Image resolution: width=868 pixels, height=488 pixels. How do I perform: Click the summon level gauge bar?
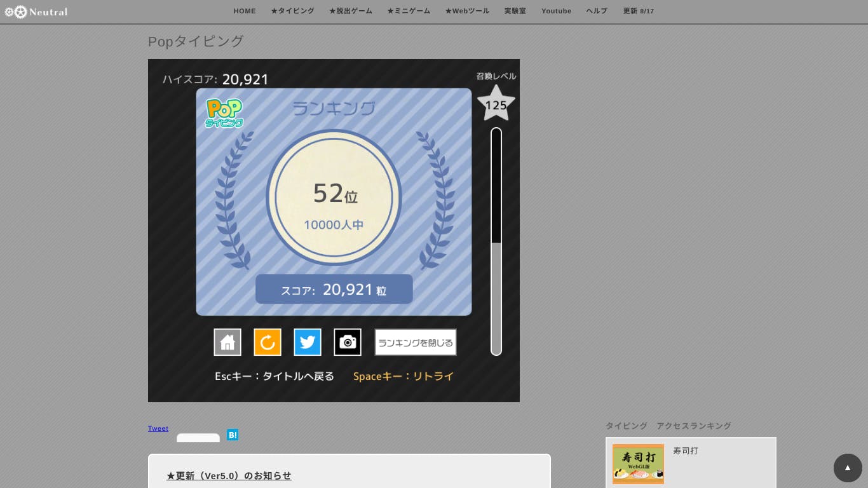pyautogui.click(x=496, y=241)
